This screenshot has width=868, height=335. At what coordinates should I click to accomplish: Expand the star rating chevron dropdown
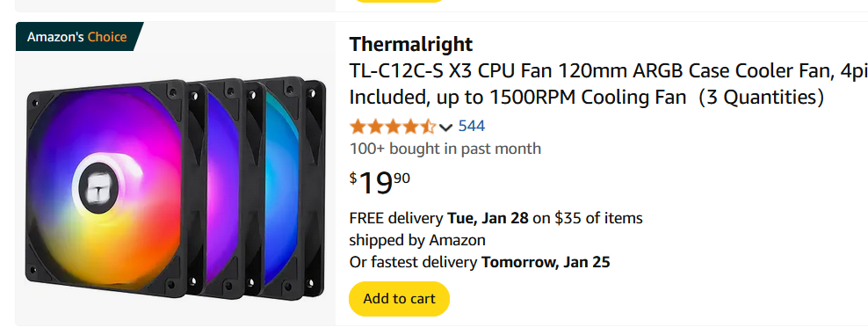click(x=445, y=127)
